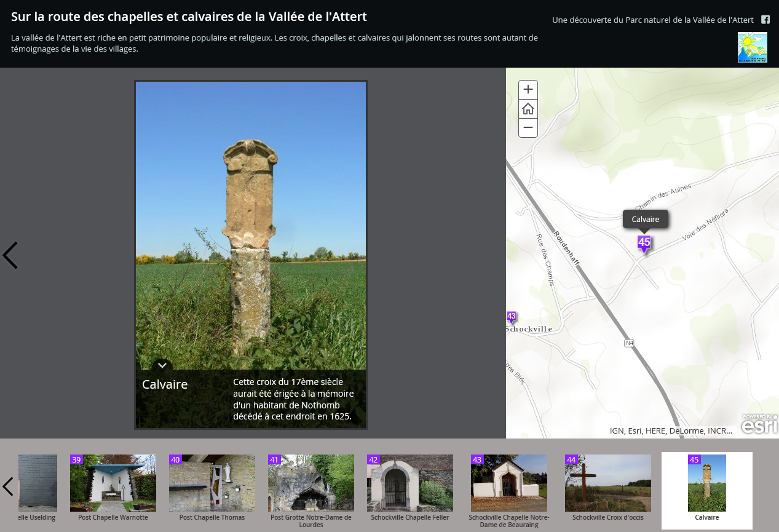Click map marker 45 labeled Calvaire
The image size is (779, 532).
644,244
